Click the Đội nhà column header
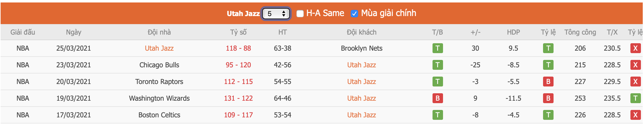This screenshot has width=644, height=126. [159, 32]
